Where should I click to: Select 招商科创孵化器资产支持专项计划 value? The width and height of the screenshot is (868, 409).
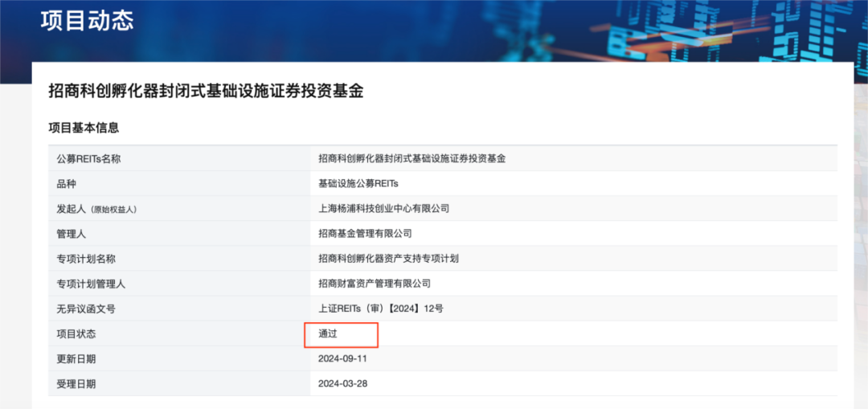tap(389, 259)
